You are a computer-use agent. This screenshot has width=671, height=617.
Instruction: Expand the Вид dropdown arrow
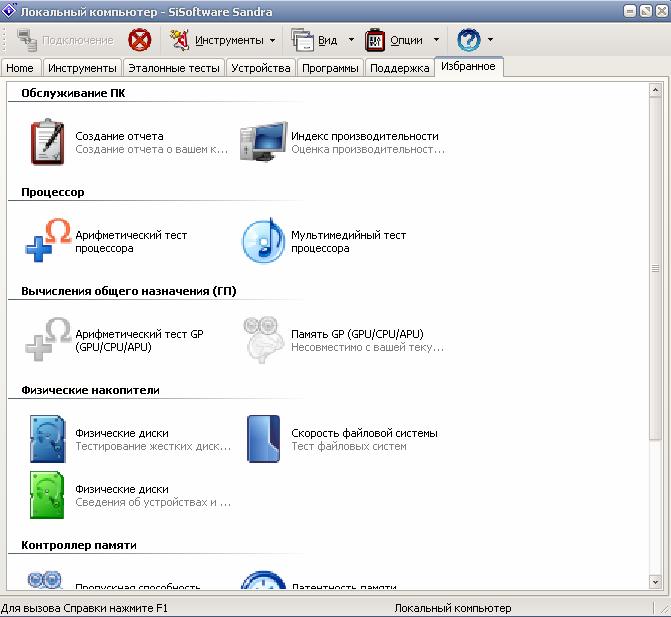351,40
